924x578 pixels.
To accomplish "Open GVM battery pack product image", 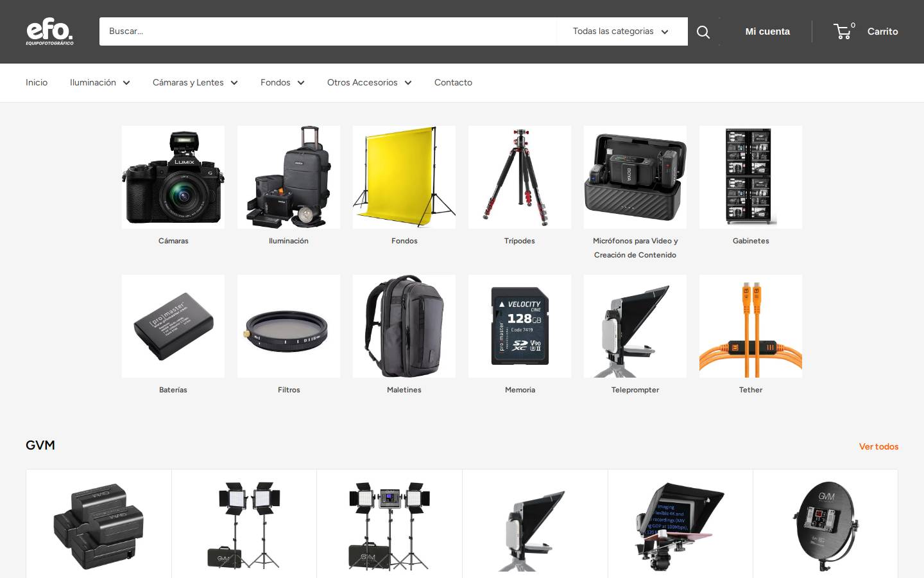I will [x=99, y=527].
